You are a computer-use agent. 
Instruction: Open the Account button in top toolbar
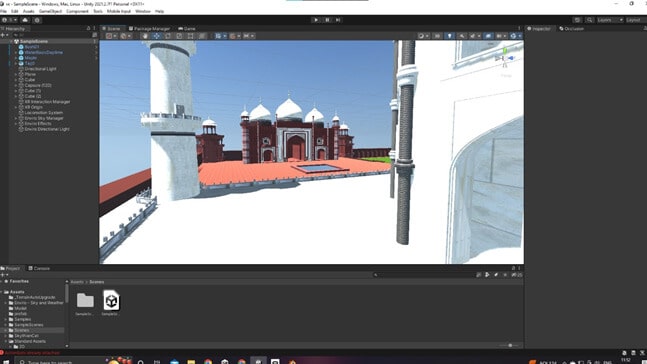point(9,20)
